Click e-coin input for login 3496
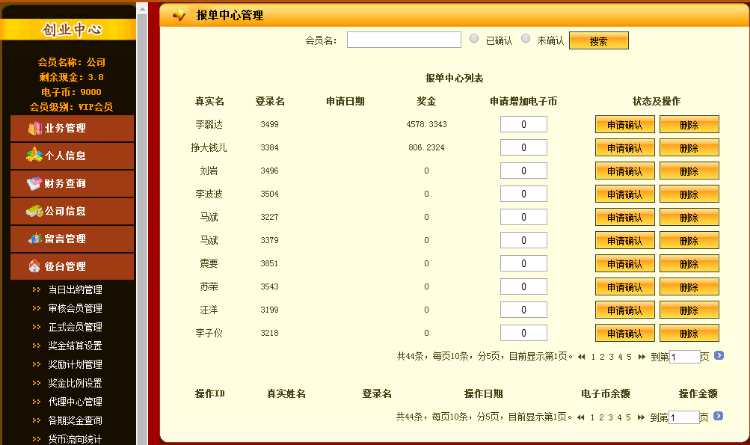The image size is (750, 445). 524,171
